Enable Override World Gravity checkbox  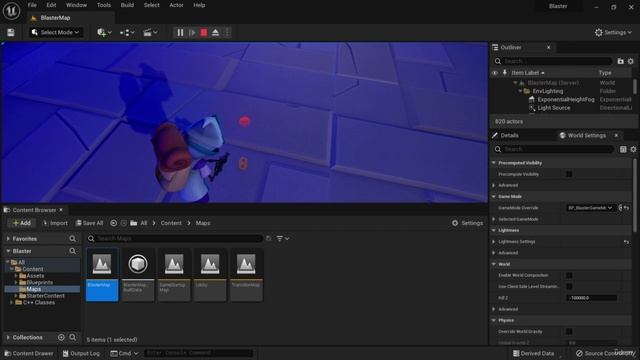click(569, 331)
